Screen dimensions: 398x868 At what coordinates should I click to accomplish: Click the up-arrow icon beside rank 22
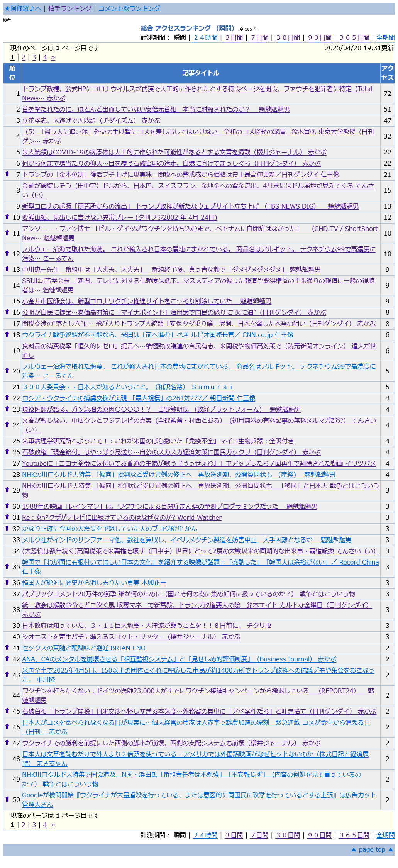point(7,397)
